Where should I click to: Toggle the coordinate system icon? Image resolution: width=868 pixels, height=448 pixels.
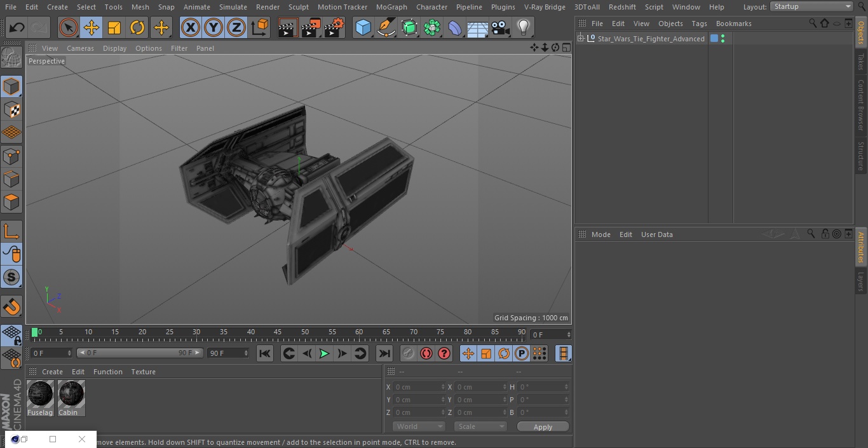pos(260,27)
